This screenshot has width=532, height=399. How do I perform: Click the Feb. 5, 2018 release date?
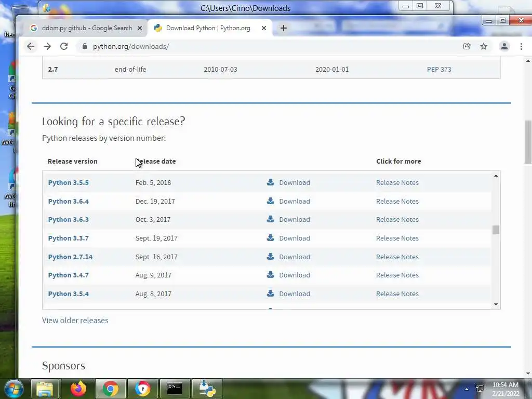[x=153, y=182]
